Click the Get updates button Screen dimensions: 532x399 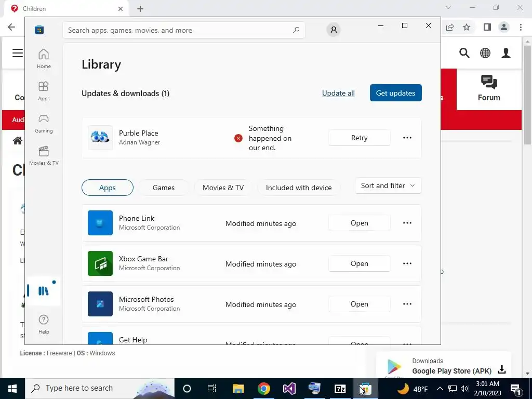pos(395,93)
